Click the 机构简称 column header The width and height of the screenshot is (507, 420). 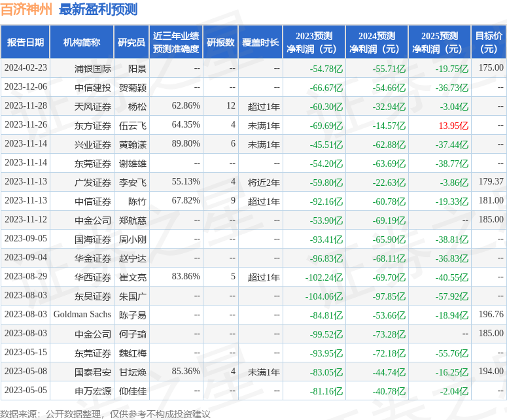[x=82, y=42]
